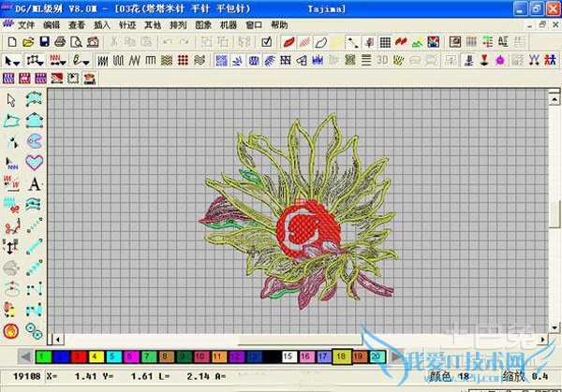The width and height of the screenshot is (562, 392).
Task: Open the 帮助 (Help) menu
Action: point(279,25)
